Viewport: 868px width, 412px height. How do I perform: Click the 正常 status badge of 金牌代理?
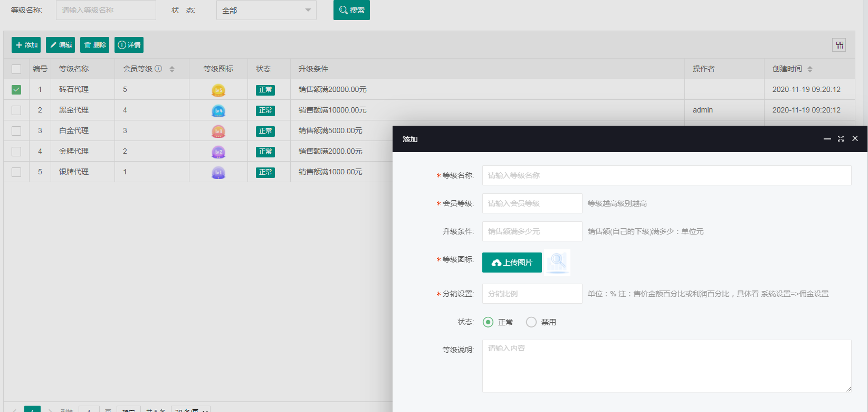(265, 152)
